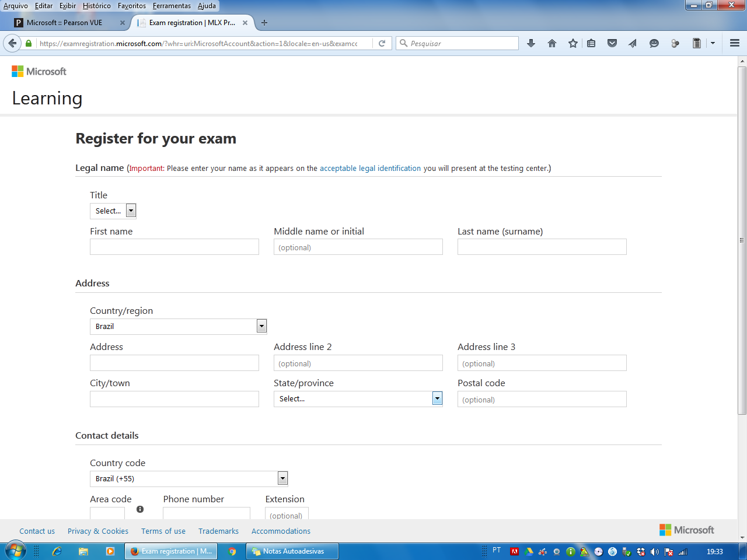The width and height of the screenshot is (747, 560).
Task: Click the secure padlock icon in address bar
Action: point(29,43)
